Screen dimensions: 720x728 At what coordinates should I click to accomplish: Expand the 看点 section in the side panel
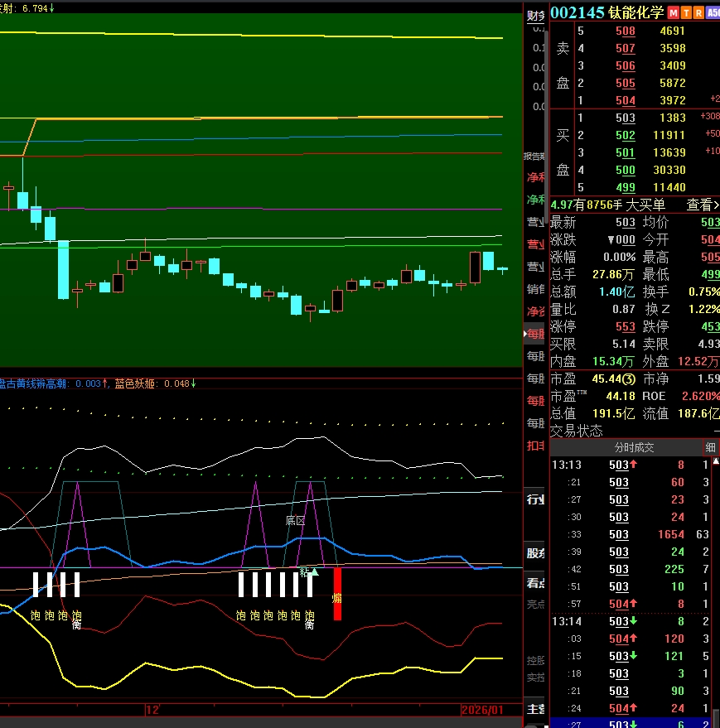pos(535,582)
